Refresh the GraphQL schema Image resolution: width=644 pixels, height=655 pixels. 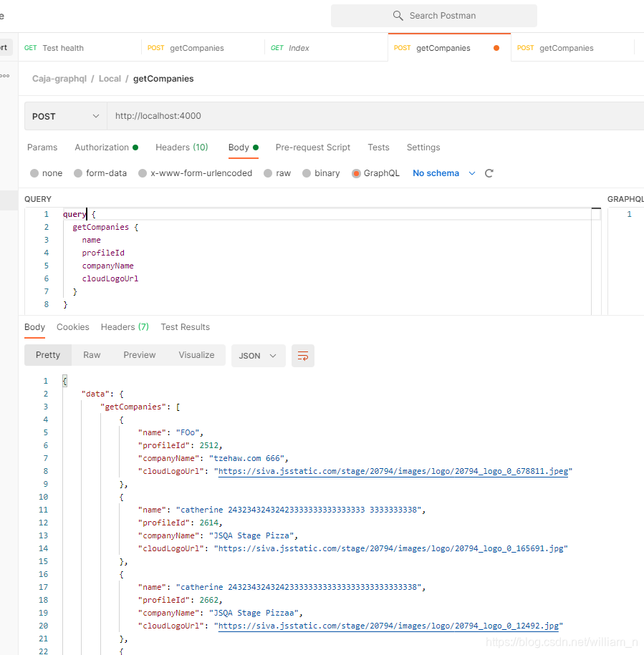point(489,173)
